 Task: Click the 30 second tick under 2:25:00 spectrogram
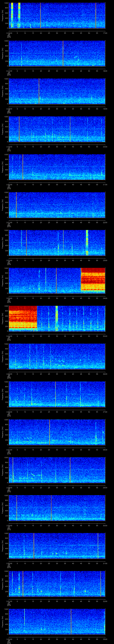click(x=57, y=374)
